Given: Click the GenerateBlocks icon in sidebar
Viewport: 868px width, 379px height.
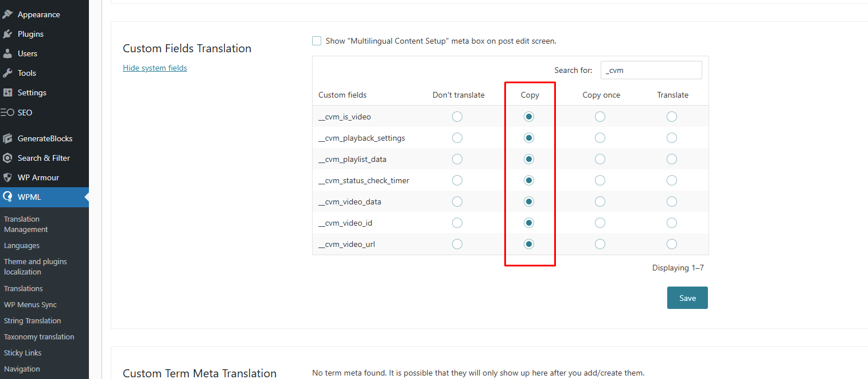Looking at the screenshot, I should 7,138.
